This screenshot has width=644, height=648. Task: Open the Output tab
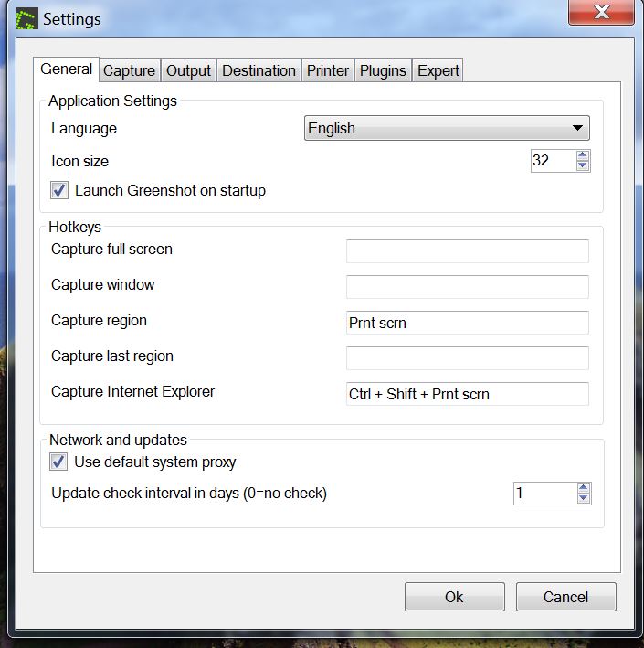[x=188, y=70]
